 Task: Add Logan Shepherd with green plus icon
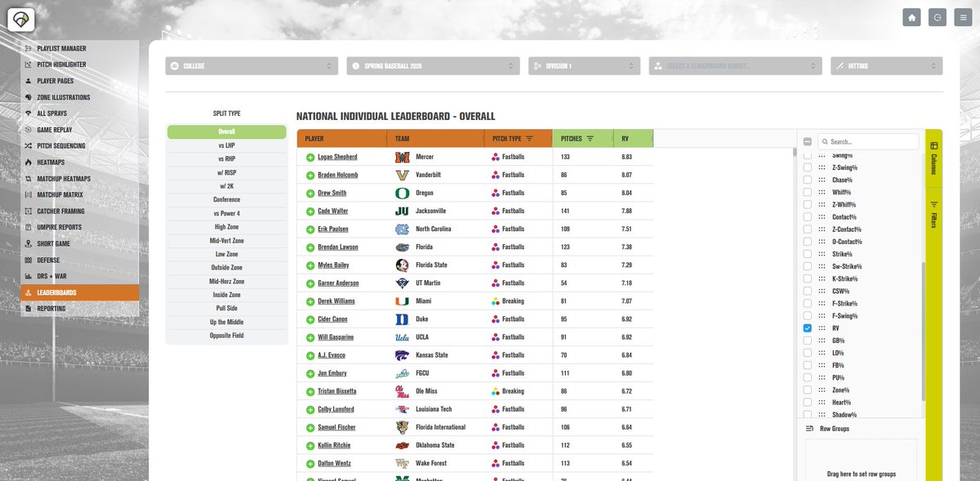310,157
